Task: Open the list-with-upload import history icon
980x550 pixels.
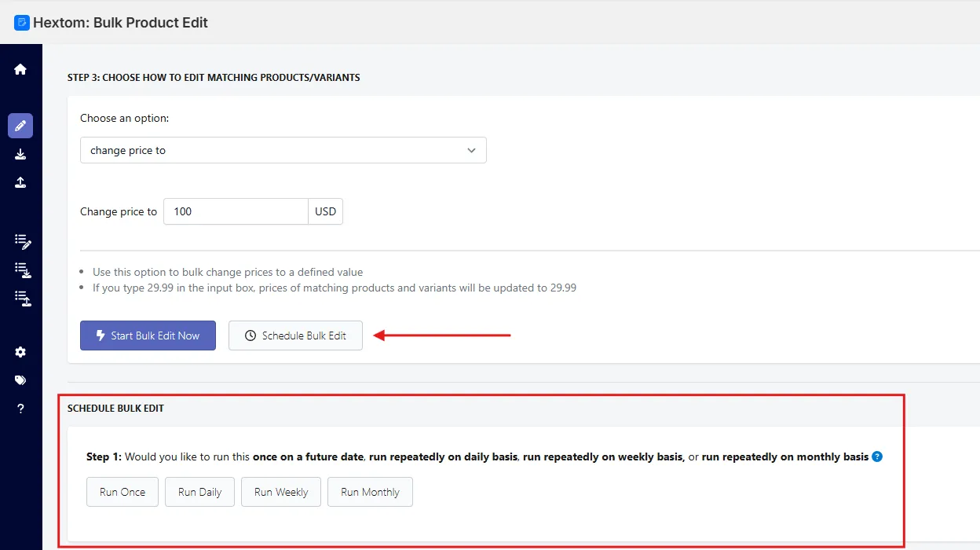Action: coord(23,298)
